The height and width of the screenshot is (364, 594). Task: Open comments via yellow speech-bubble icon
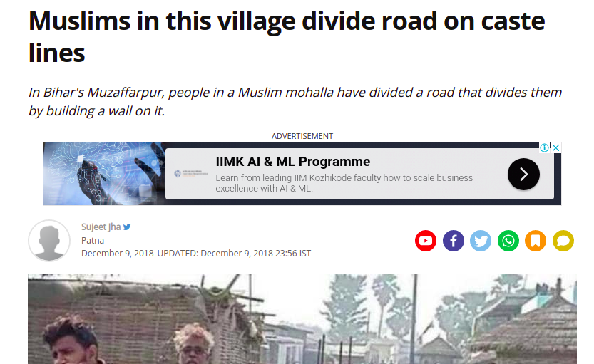point(563,241)
